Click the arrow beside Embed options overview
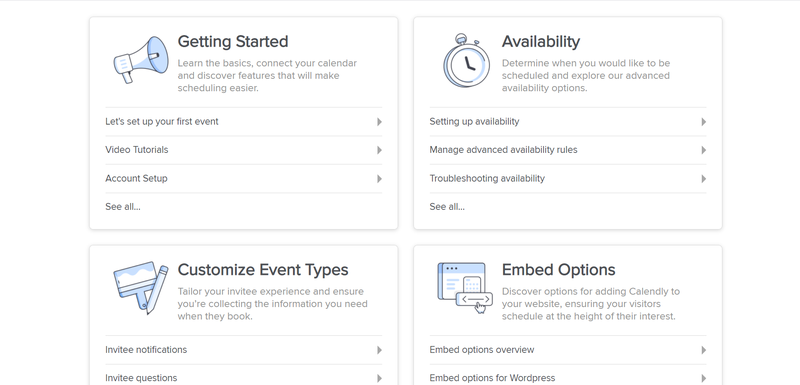The width and height of the screenshot is (800, 385). pos(704,350)
